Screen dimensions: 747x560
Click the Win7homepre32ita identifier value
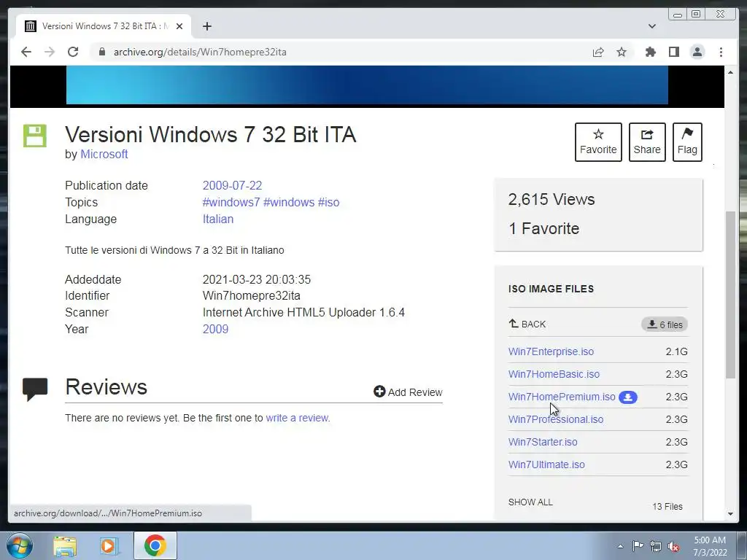click(251, 296)
